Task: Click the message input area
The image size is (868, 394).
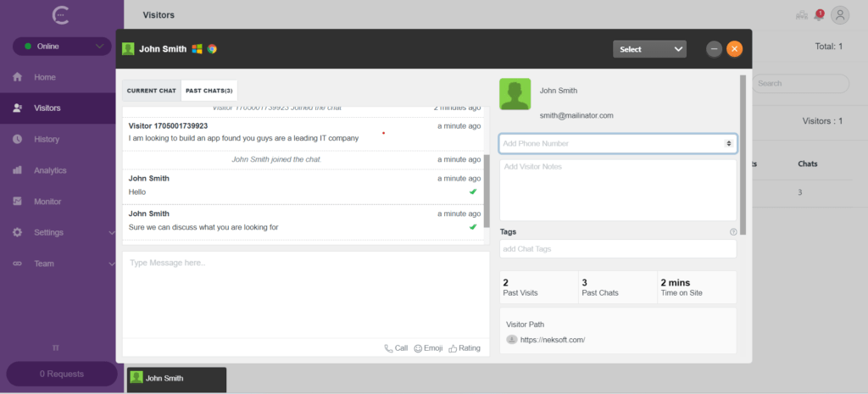Action: 305,294
